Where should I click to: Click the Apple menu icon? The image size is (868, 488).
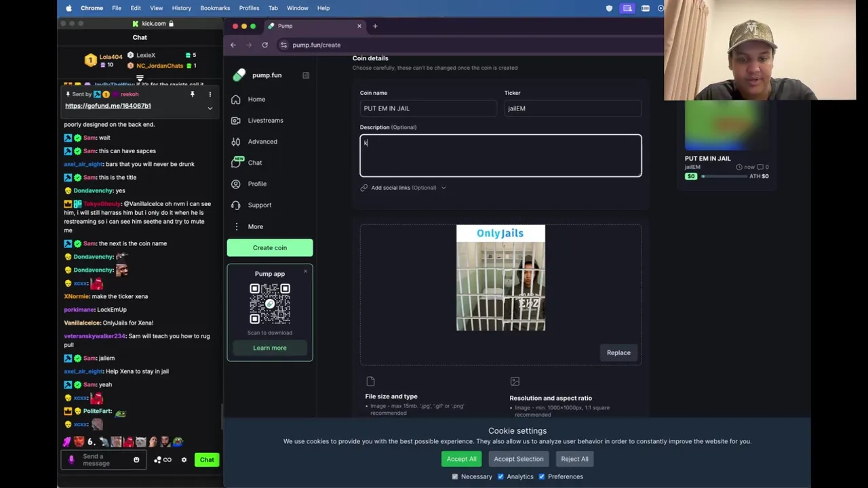68,8
